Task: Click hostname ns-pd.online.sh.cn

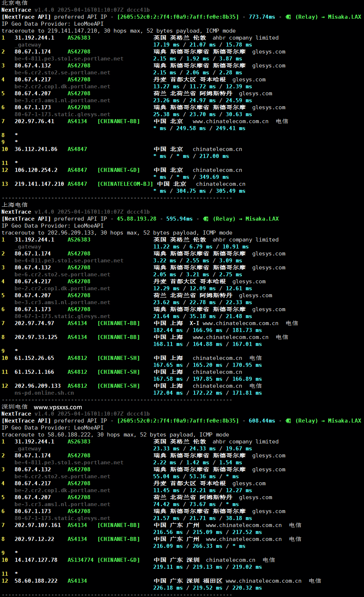Action: point(44,393)
